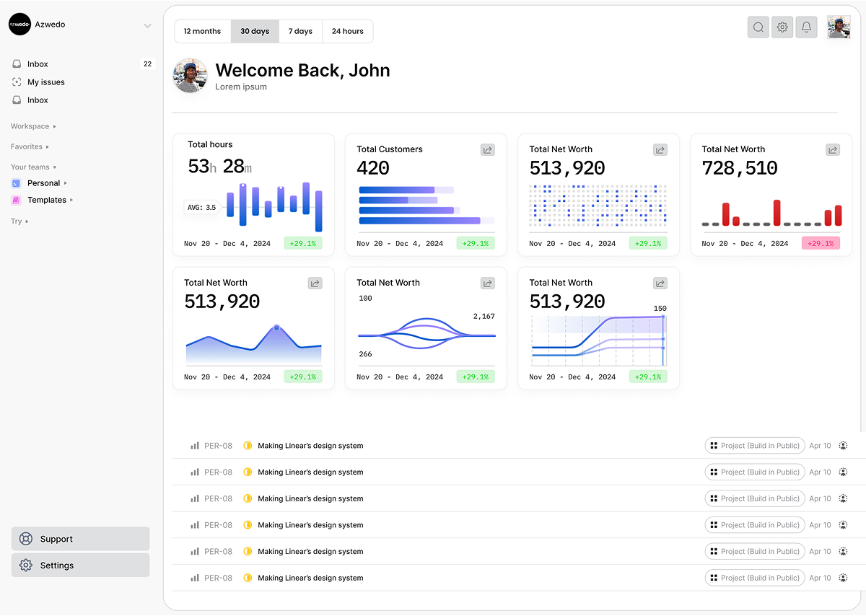The image size is (866, 616).
Task: Share the 728,510 Total Net Worth card
Action: pyautogui.click(x=833, y=150)
